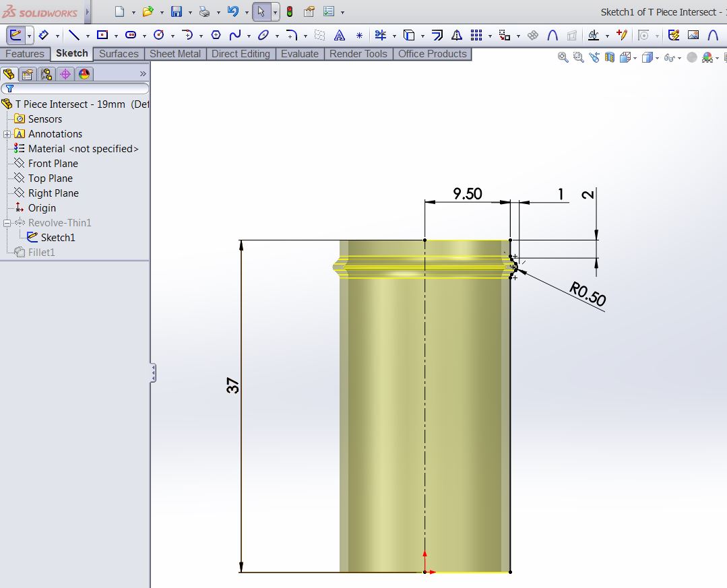Toggle the Select cursor tool
This screenshot has width=727, height=588.
[261, 12]
